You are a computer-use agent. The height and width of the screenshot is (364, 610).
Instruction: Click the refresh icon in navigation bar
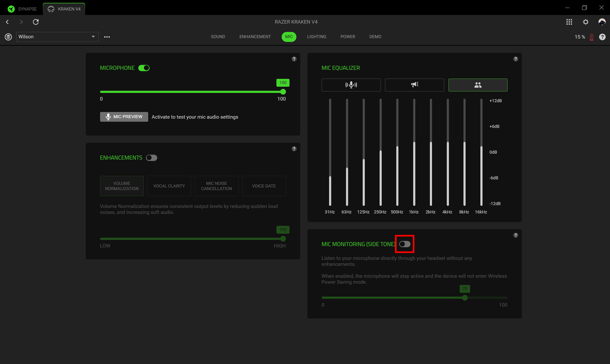tap(36, 22)
